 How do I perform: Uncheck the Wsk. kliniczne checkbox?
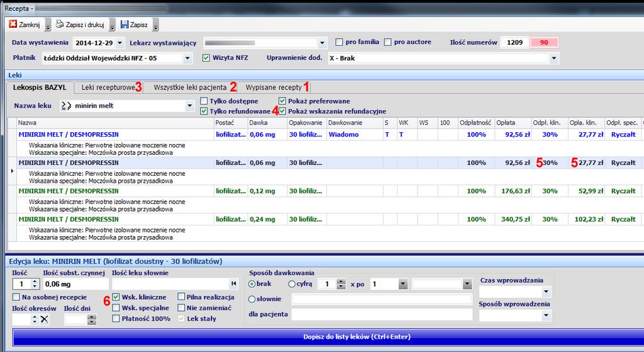[x=116, y=297]
